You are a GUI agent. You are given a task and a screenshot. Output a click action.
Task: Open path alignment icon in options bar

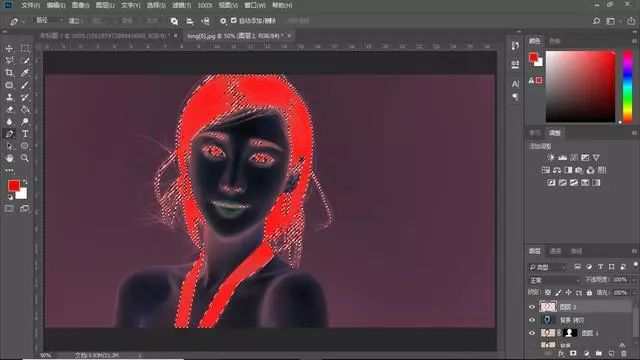click(190, 21)
